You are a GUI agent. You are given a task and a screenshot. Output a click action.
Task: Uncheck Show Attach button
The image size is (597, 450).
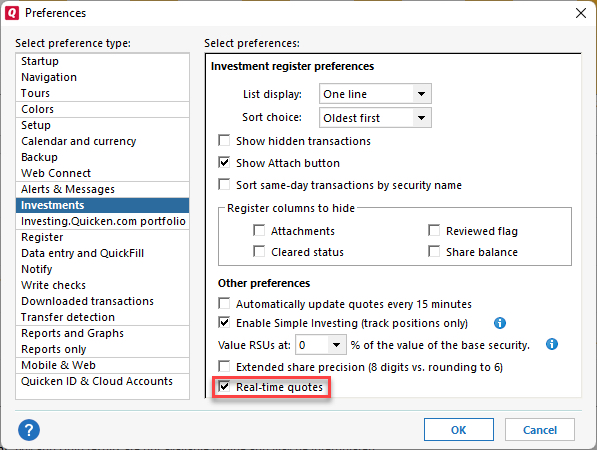(x=224, y=163)
